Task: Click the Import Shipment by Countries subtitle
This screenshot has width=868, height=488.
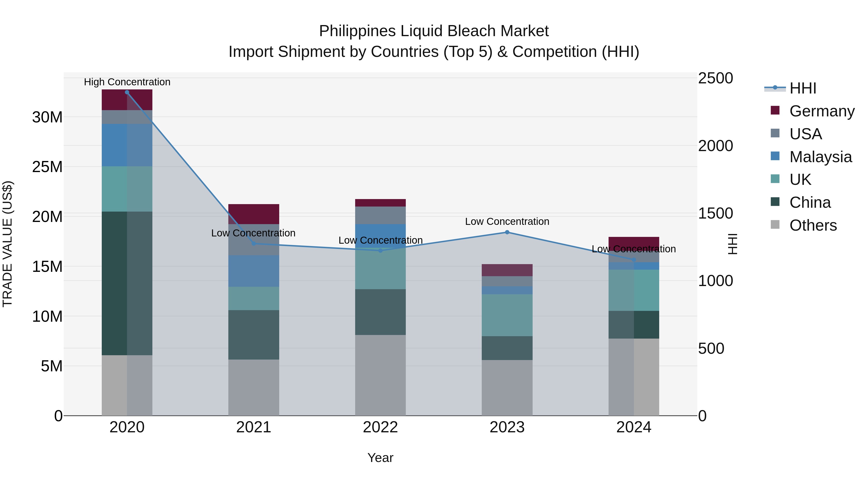Action: pos(434,52)
